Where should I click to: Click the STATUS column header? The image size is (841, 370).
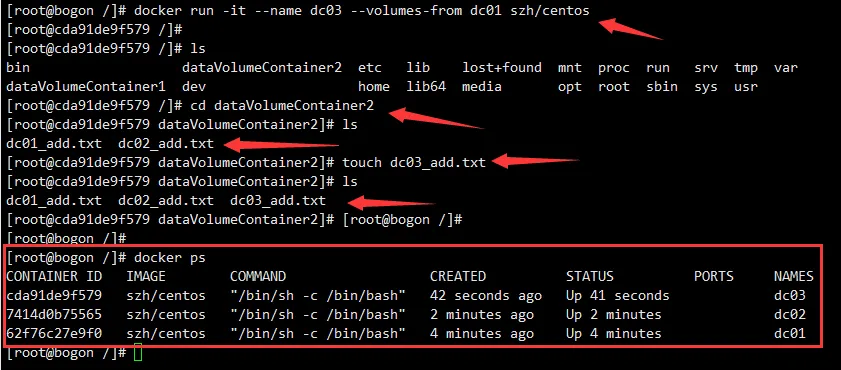pyautogui.click(x=590, y=276)
